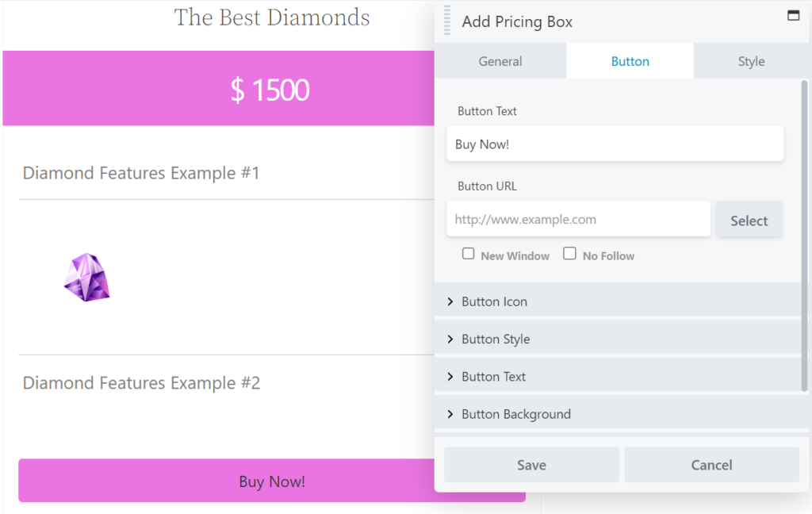
Task: Click Select next to Button URL
Action: click(x=749, y=220)
